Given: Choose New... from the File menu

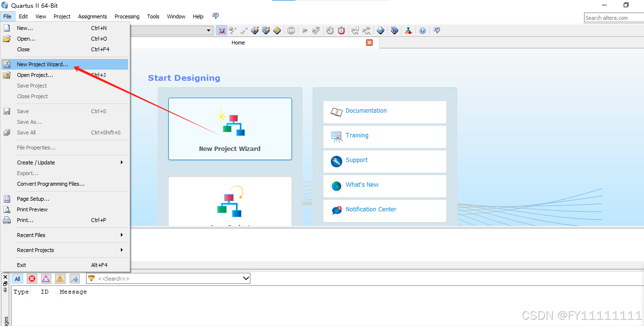Looking at the screenshot, I should 65,28.
